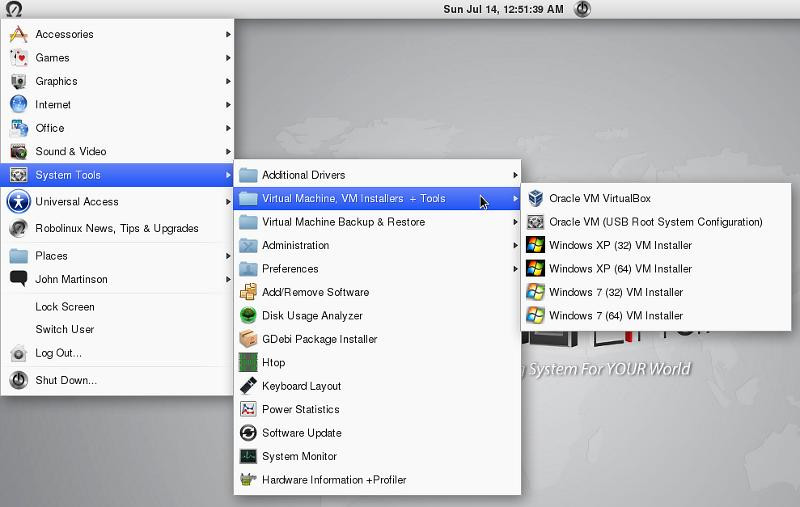Click the Oracle VM VirtualBox cube icon
The image size is (800, 507).
pyautogui.click(x=535, y=198)
